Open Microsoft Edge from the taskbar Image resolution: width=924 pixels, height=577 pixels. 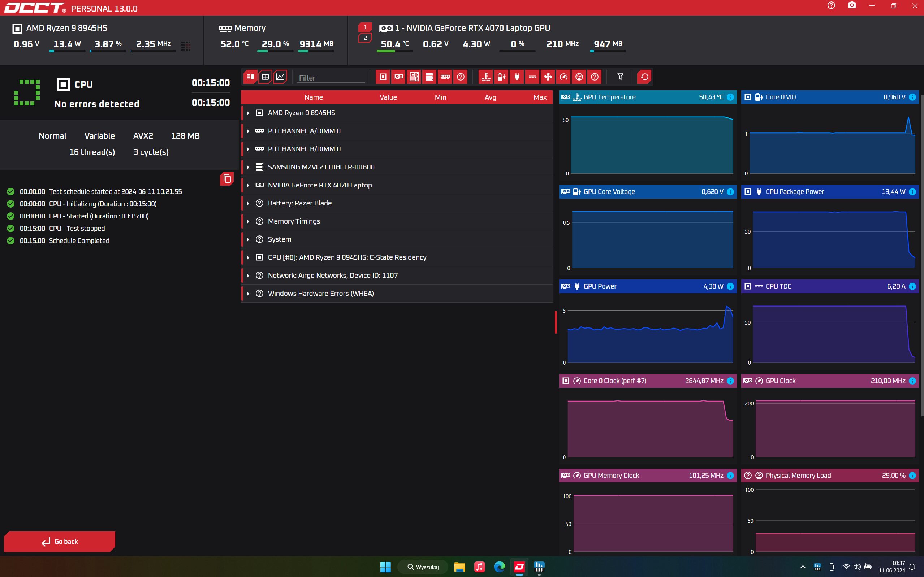click(499, 567)
